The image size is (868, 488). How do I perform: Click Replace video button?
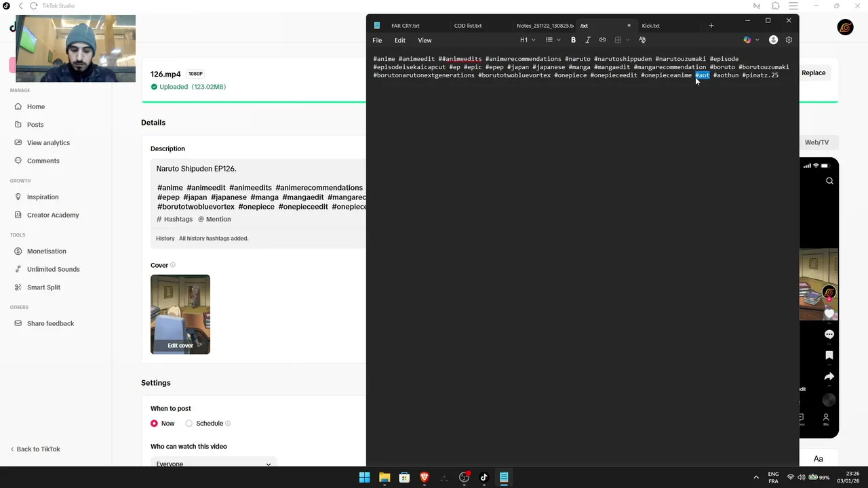pos(813,73)
